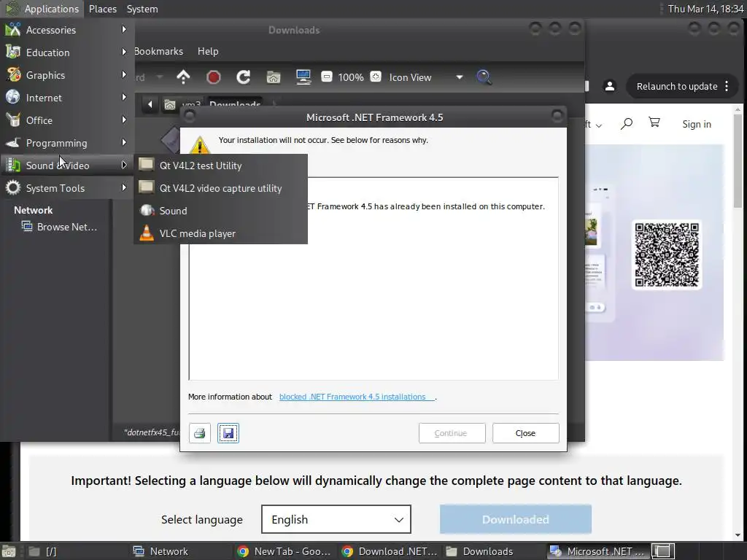Click the red Stop loading icon
This screenshot has width=747, height=560.
pos(214,77)
